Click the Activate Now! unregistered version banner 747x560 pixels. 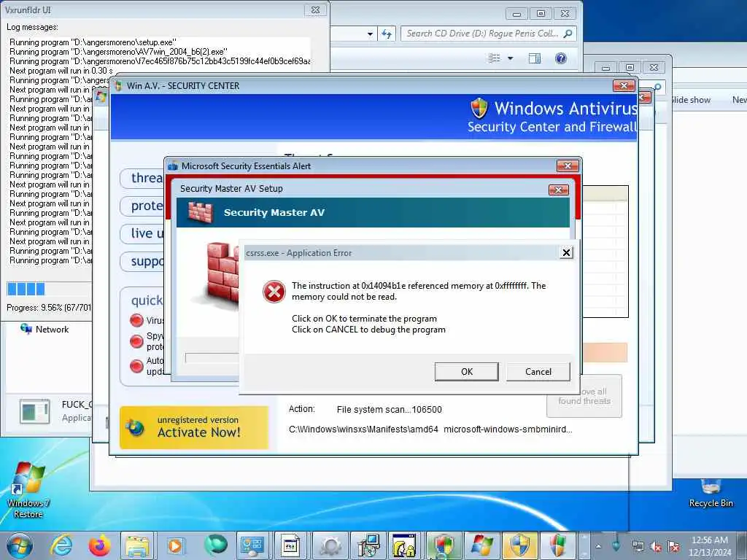pos(194,427)
